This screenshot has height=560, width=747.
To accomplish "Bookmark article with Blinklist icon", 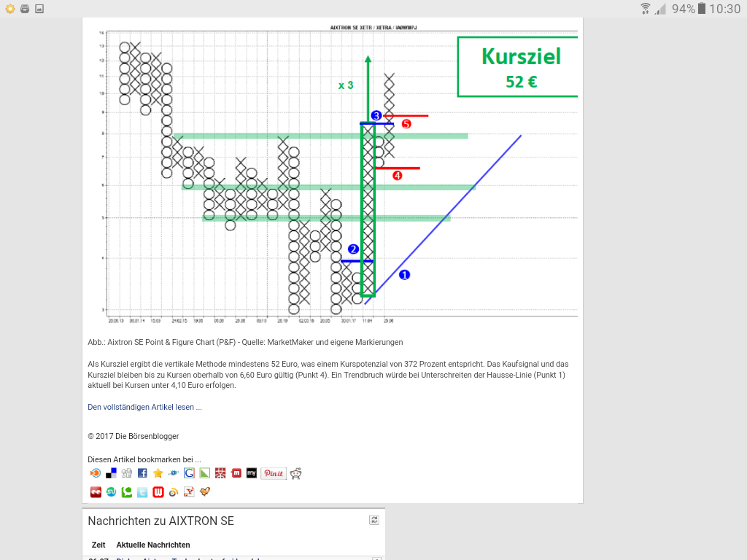I will click(96, 473).
